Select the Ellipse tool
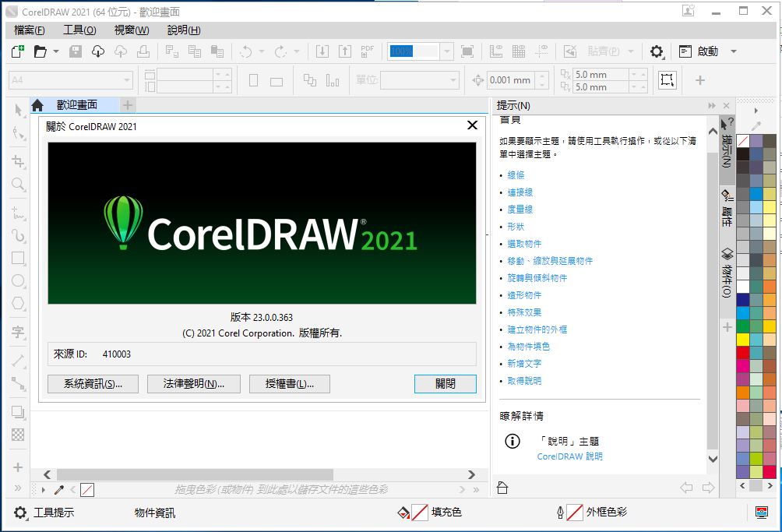This screenshot has height=532, width=782. click(19, 280)
